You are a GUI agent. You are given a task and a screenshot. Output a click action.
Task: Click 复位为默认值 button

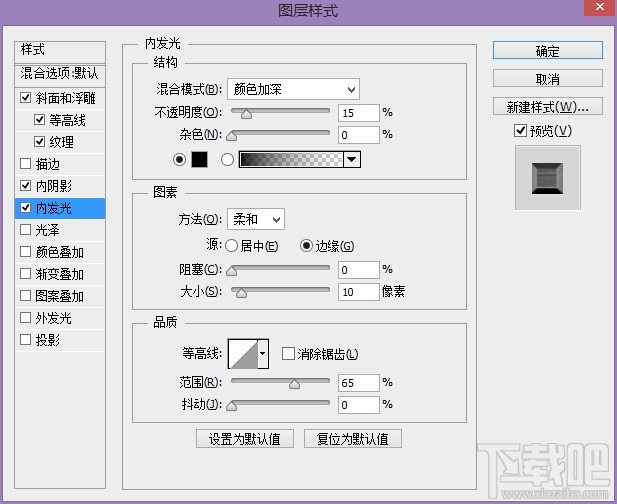pos(353,439)
